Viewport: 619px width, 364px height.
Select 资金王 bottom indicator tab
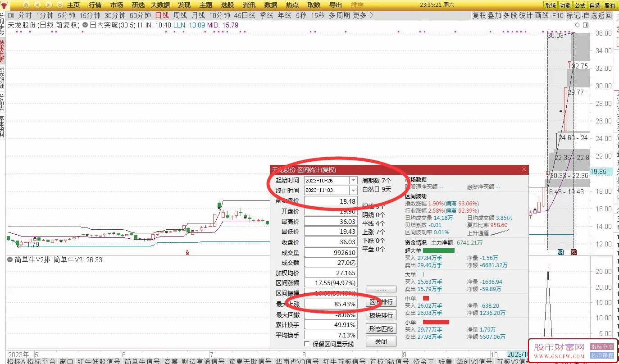click(x=423, y=361)
